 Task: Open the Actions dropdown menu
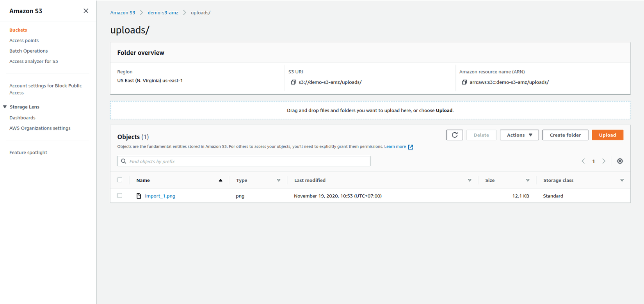[519, 135]
